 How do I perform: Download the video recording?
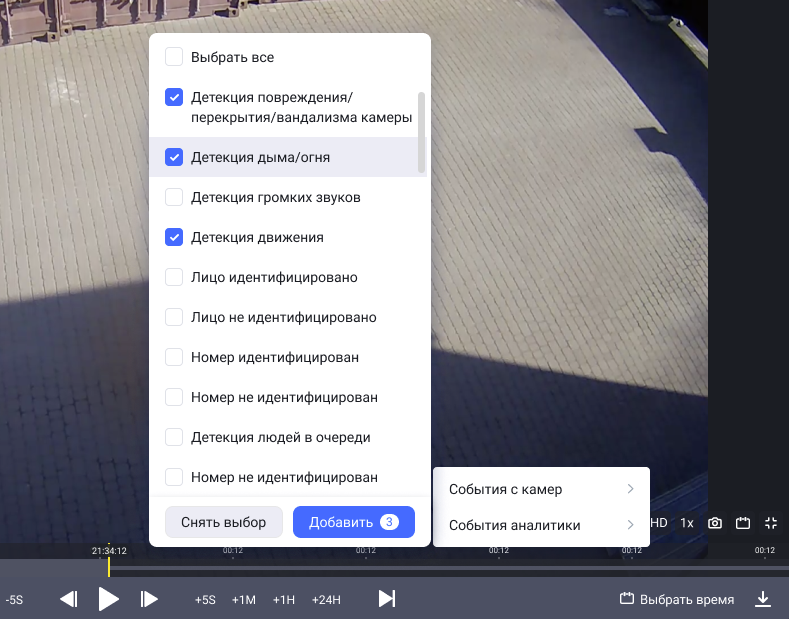coord(763,599)
